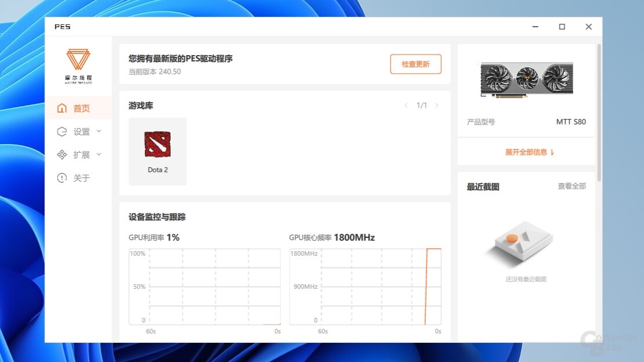Open the 设置 settings menu
644x362 pixels.
[x=78, y=132]
